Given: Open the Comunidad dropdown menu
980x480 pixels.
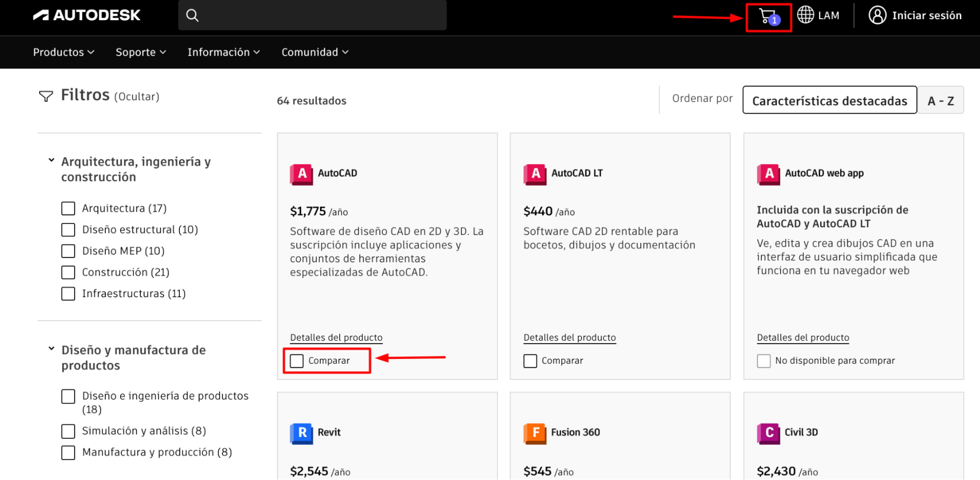Looking at the screenshot, I should pos(315,52).
